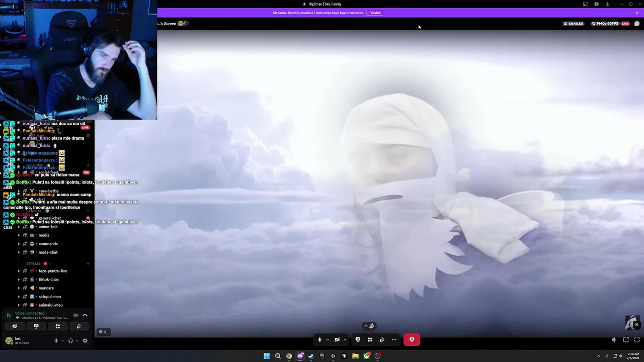The width and height of the screenshot is (644, 362).
Task: Mute microphone in user panel
Action: (x=56, y=340)
